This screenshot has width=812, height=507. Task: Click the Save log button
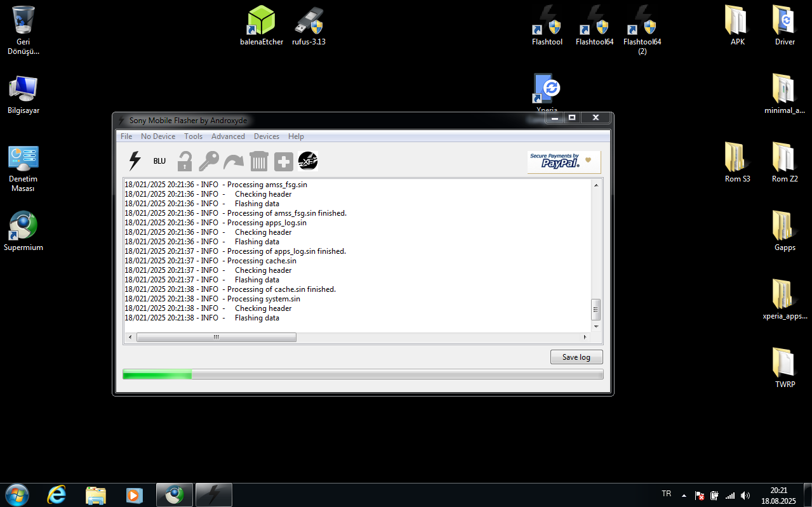[576, 357]
